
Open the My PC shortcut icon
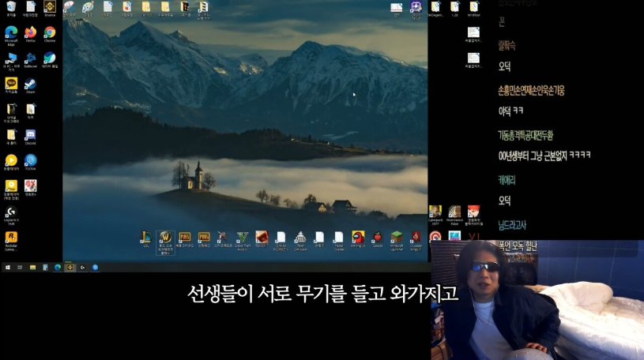[x=11, y=62]
